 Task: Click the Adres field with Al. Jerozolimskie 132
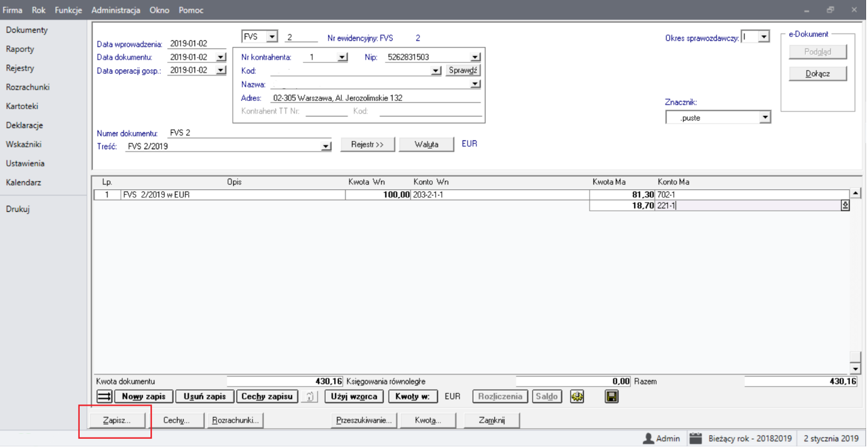click(376, 98)
